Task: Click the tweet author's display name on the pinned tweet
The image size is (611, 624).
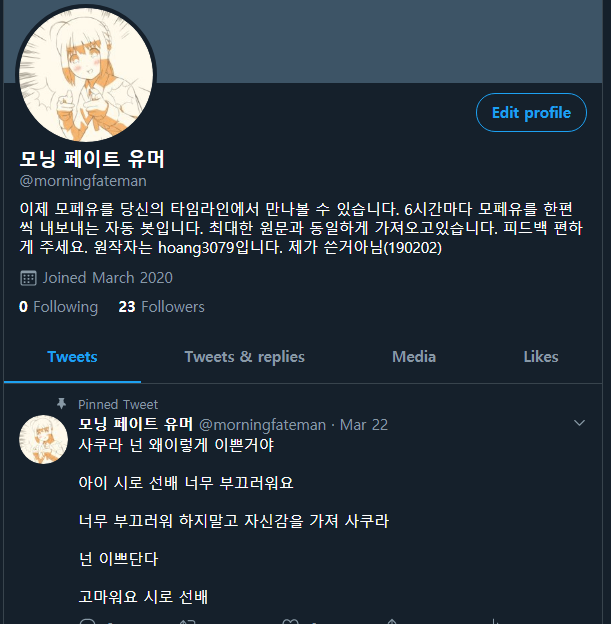Action: point(135,424)
